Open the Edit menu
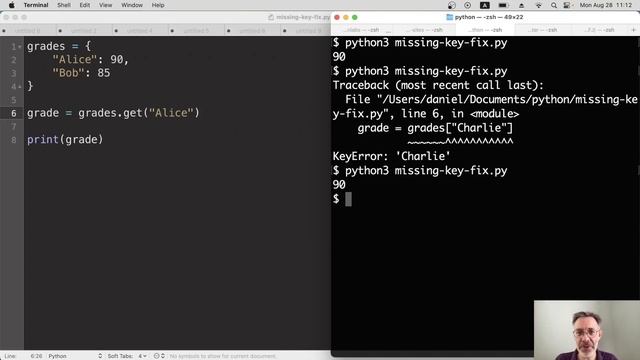640x360 pixels. pyautogui.click(x=84, y=5)
